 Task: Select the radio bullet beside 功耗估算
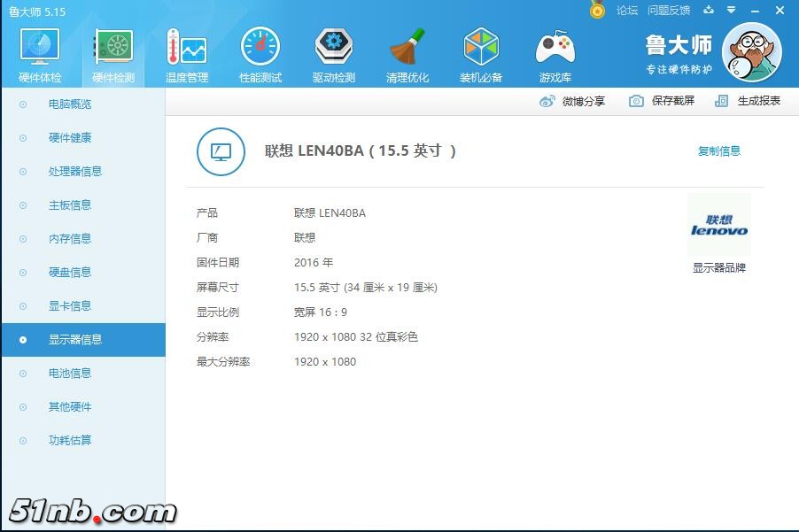22,440
